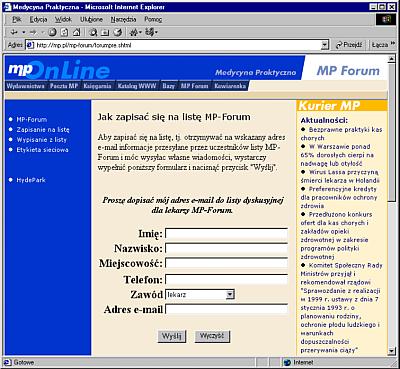Click the page scrollbar down arrow
Image resolution: width=400 pixels, height=369 pixels.
coord(392,351)
